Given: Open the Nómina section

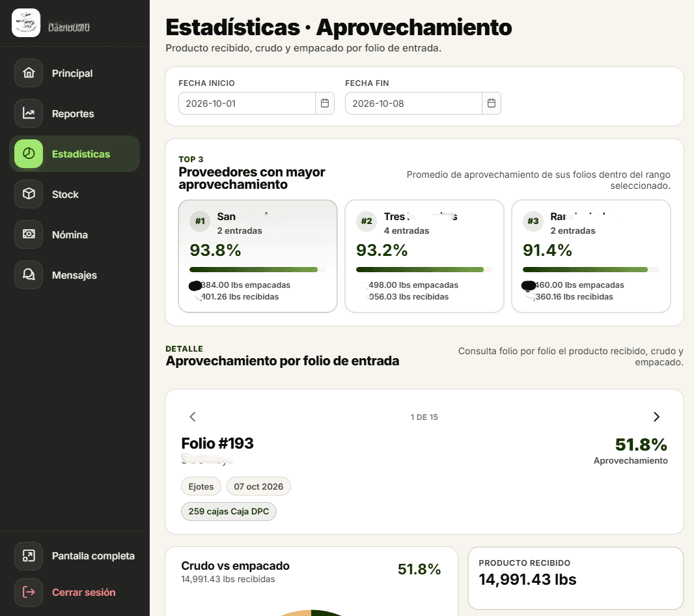Looking at the screenshot, I should click(x=74, y=234).
